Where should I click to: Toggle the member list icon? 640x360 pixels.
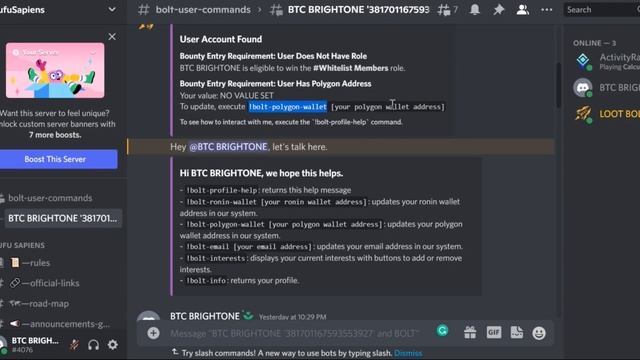(522, 9)
